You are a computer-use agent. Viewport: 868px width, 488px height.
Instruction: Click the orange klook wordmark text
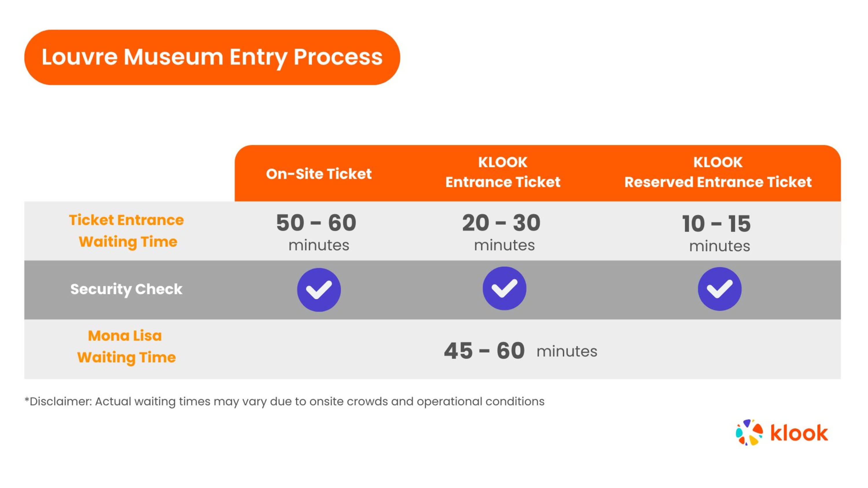[799, 433]
